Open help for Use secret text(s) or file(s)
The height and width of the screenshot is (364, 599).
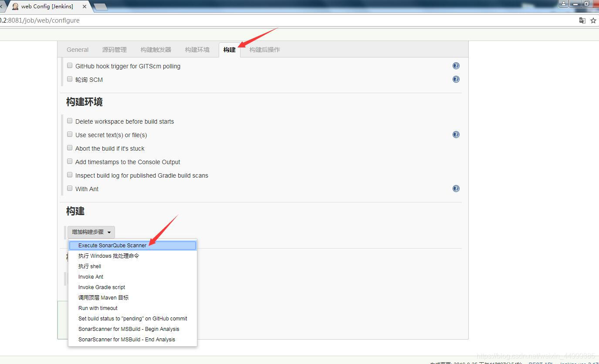[x=456, y=135]
